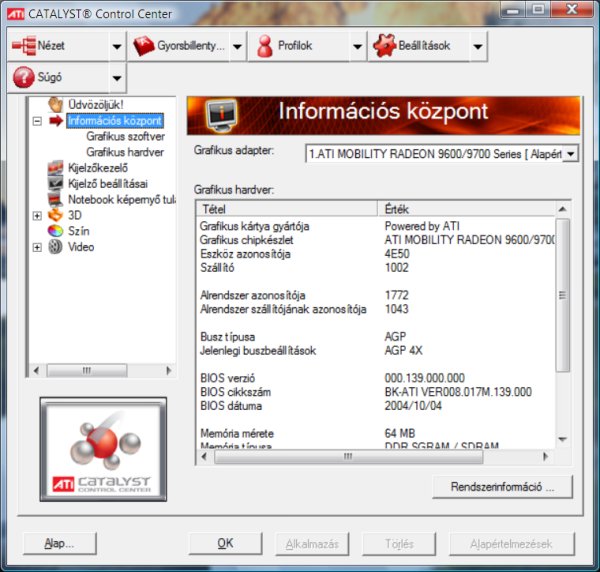Collapse the Információs központ tree node
The image size is (600, 572).
coord(37,121)
